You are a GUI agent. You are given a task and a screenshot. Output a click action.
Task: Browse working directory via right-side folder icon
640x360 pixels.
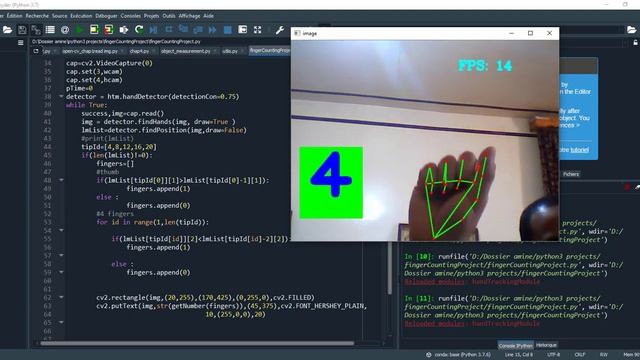click(x=631, y=29)
